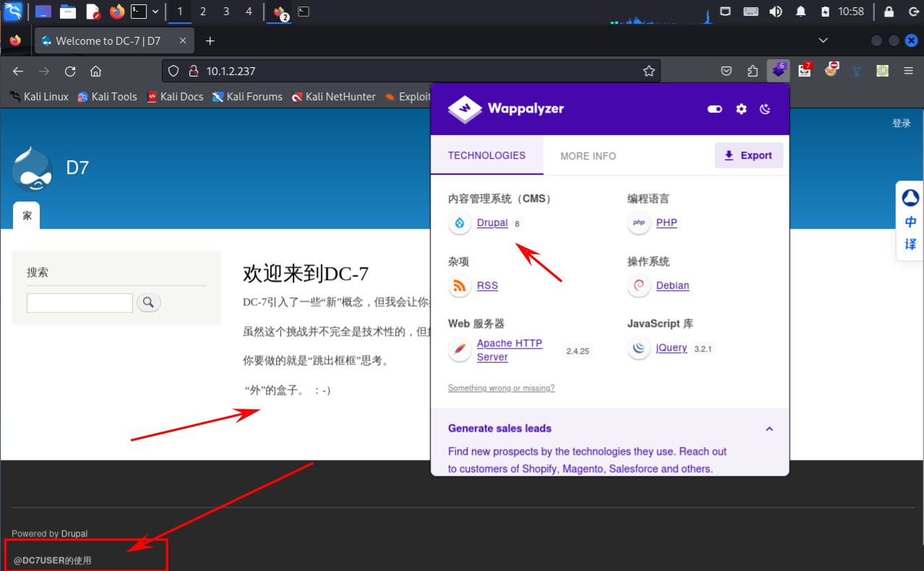Click the browser back arrow
The width and height of the screenshot is (924, 571).
(x=18, y=71)
